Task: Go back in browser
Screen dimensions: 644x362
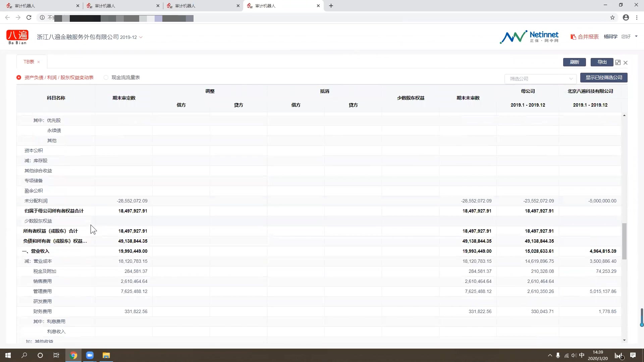Action: click(7, 17)
